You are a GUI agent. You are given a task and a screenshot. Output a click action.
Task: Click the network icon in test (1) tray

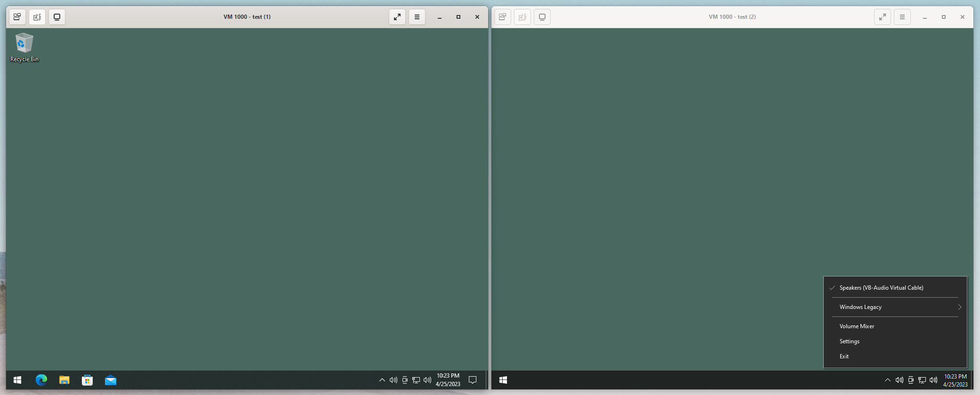(416, 380)
